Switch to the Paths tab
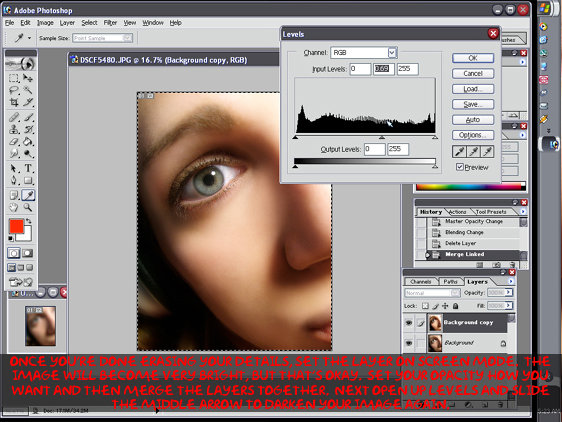This screenshot has height=422, width=562. point(450,282)
